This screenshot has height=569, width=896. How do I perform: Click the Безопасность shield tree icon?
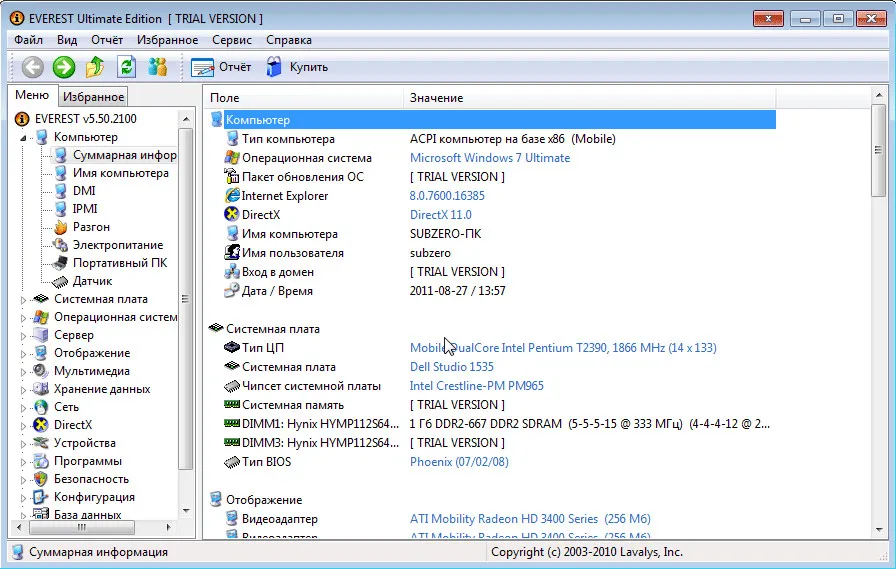coord(41,479)
